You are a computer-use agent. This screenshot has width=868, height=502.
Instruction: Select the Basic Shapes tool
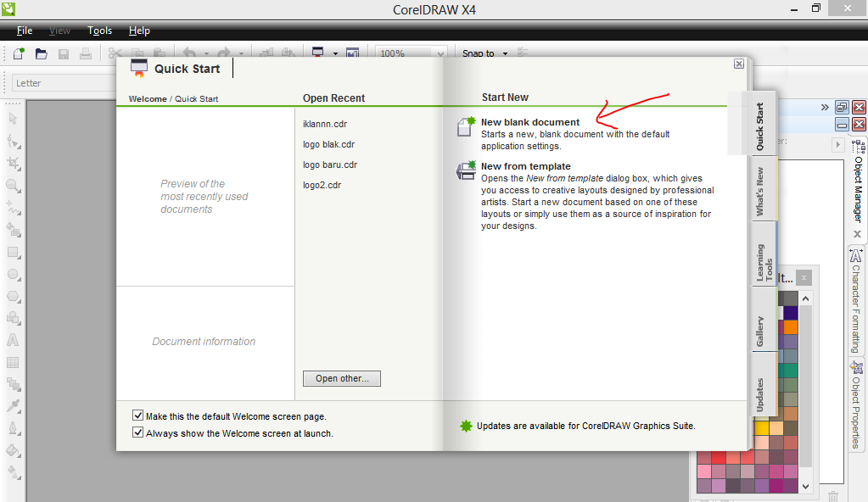click(14, 318)
